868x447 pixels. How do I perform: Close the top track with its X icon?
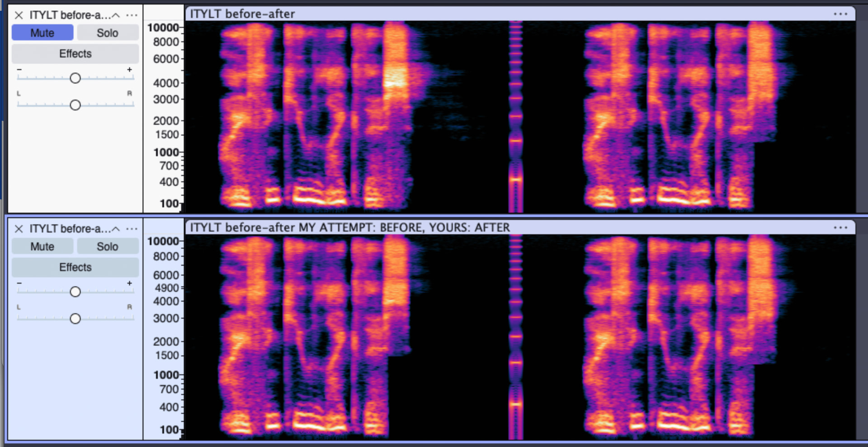19,15
